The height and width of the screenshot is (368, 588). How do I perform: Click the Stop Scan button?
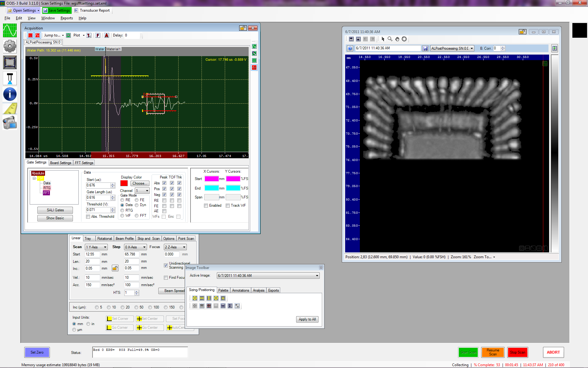tap(518, 352)
